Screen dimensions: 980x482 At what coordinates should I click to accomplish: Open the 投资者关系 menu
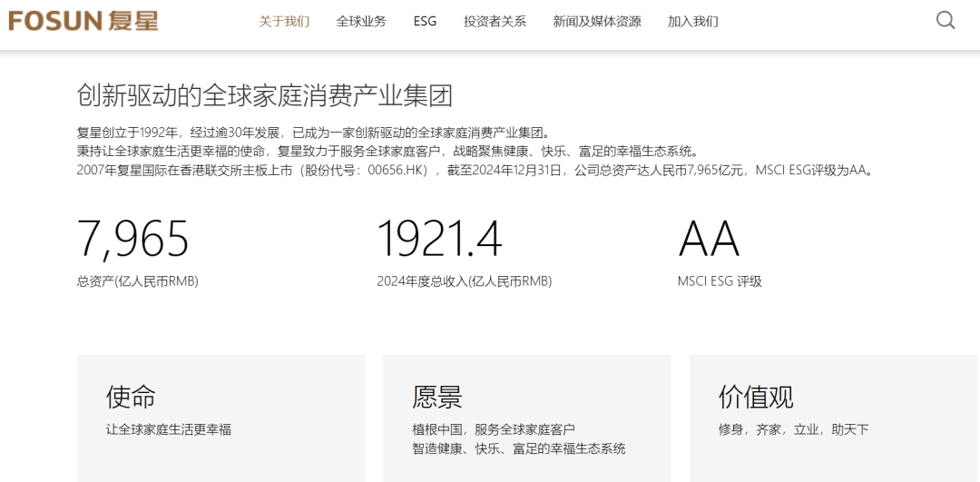tap(495, 21)
